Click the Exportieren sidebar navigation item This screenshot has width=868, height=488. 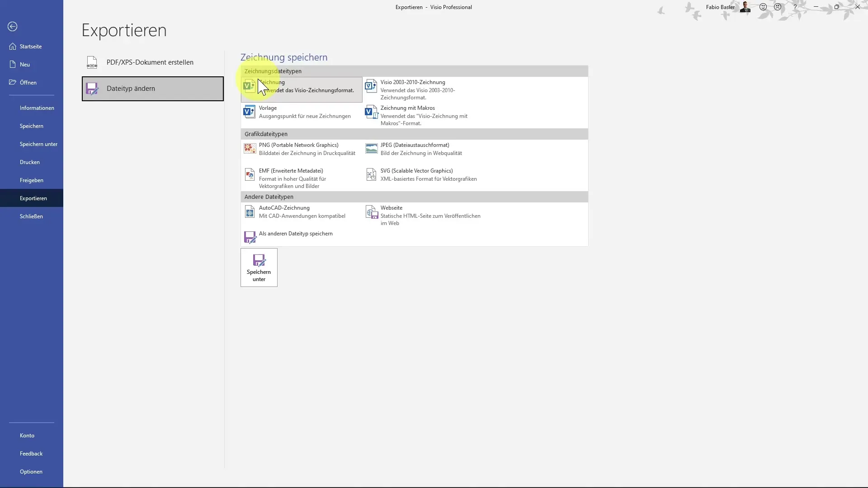(x=33, y=198)
